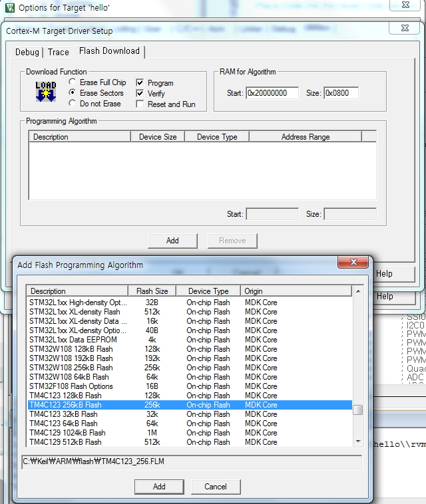
Task: Select Do not Erase radio button
Action: tap(73, 103)
